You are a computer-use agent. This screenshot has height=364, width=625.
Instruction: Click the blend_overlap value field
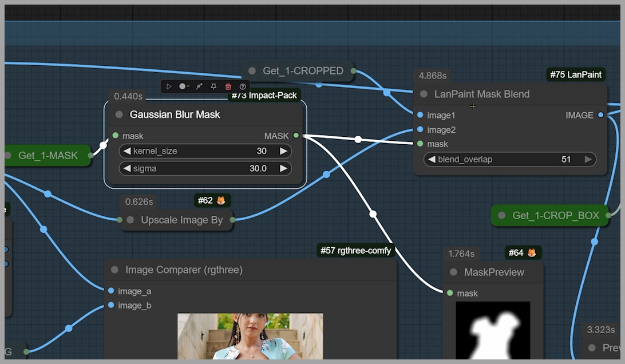tap(509, 160)
